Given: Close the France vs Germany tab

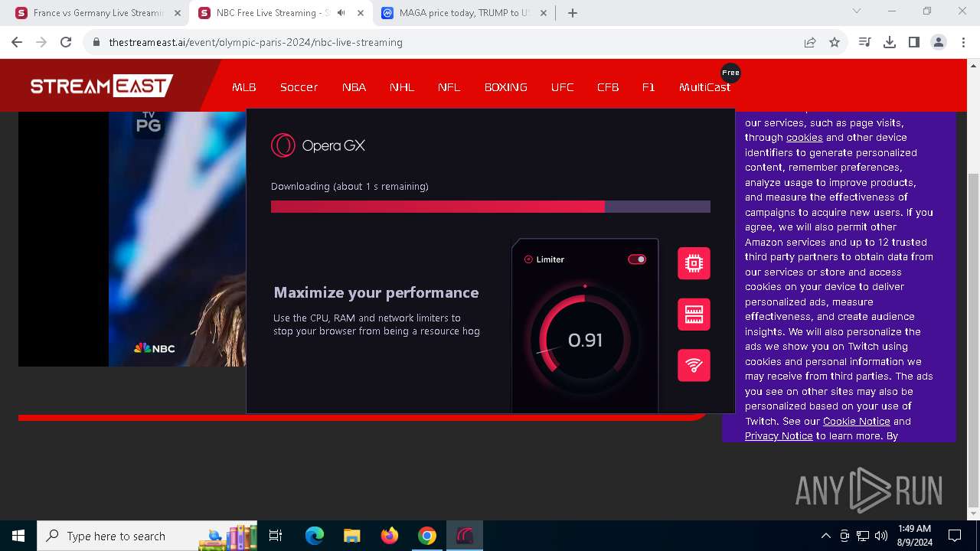Looking at the screenshot, I should 177,13.
